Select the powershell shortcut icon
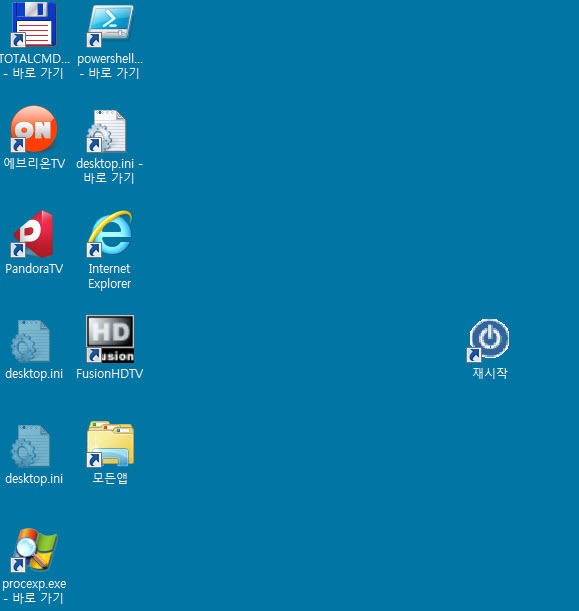Image resolution: width=579 pixels, height=611 pixels. point(110,25)
